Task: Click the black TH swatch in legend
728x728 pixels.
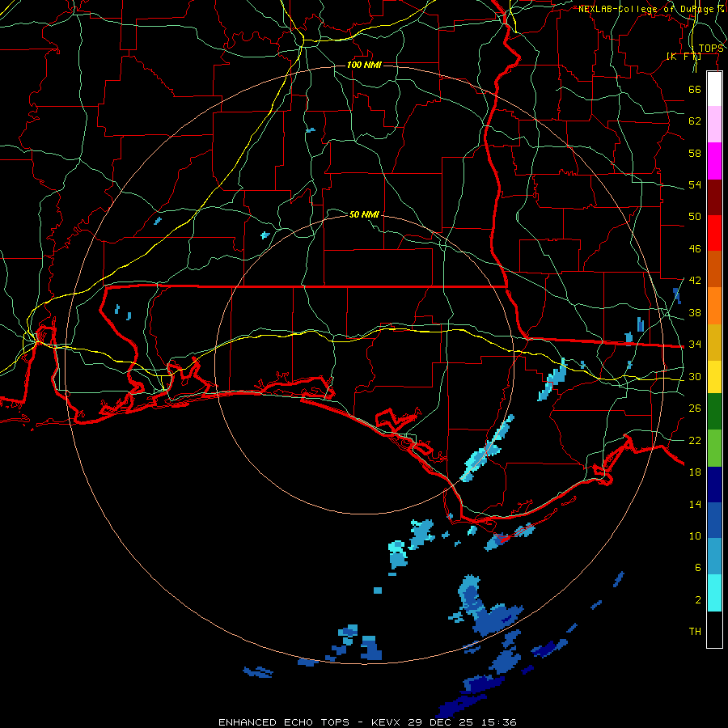Action: point(714,629)
